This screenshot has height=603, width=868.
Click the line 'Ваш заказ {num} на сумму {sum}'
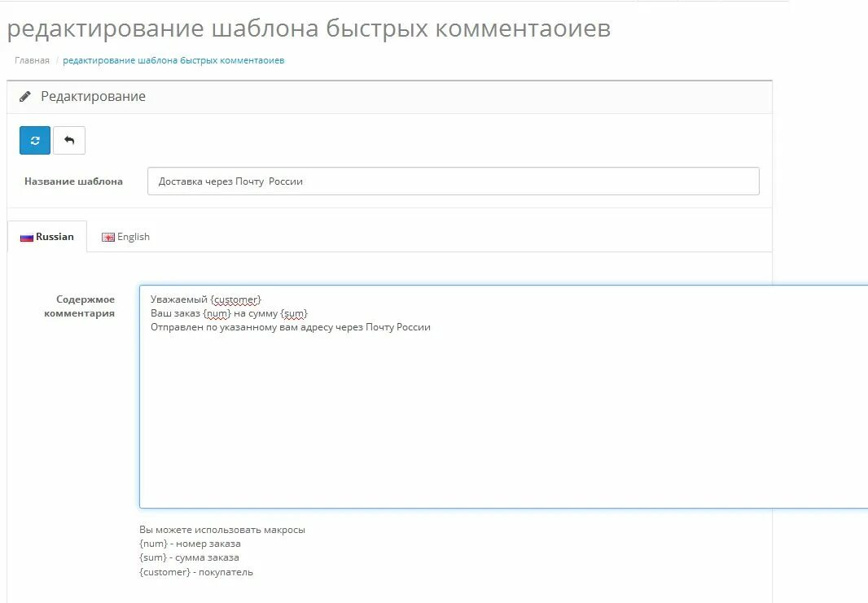point(229,313)
